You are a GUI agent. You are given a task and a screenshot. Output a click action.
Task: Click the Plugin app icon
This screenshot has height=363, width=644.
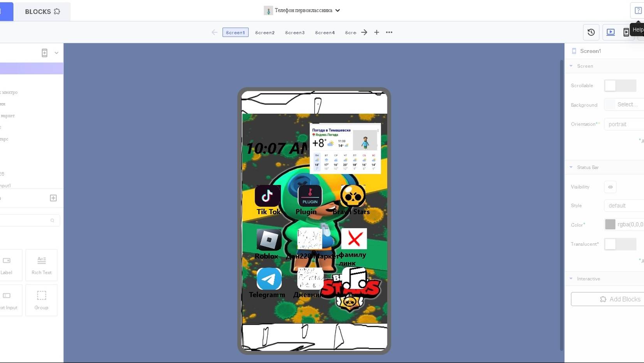click(310, 196)
